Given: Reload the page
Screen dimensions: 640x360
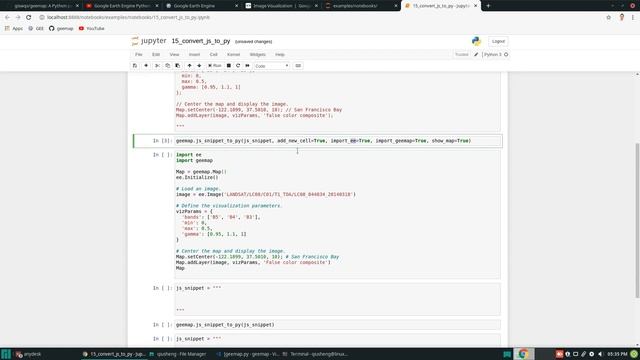Looking at the screenshot, I should pos(29,18).
